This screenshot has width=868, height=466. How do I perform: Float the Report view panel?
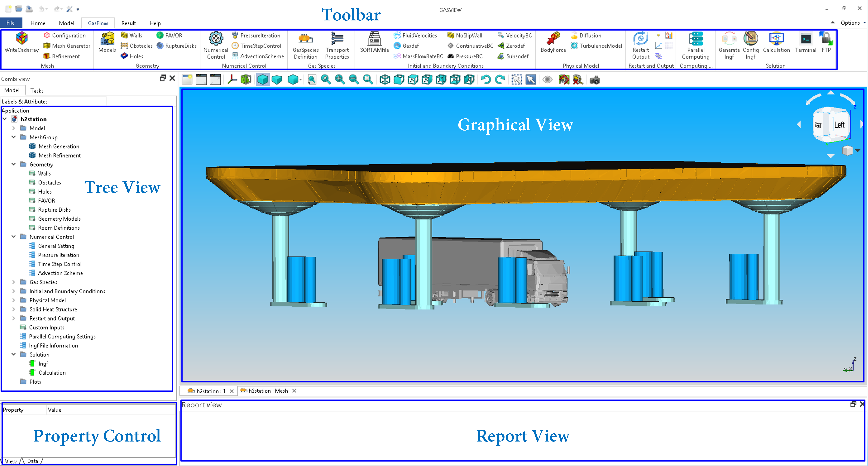point(853,404)
